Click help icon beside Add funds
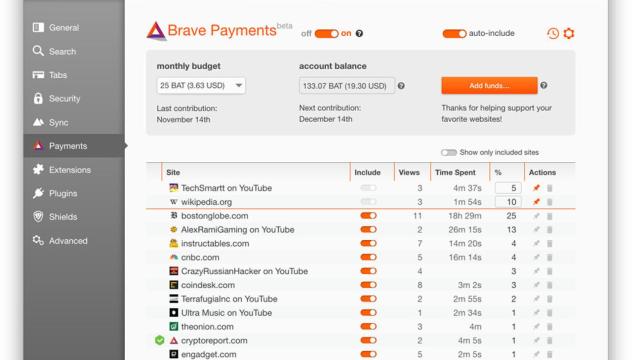 [544, 85]
